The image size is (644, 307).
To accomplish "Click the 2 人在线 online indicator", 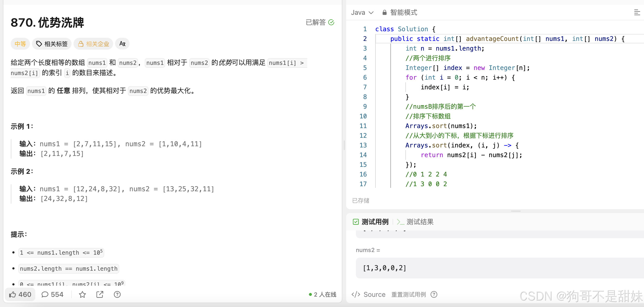I will 323,294.
